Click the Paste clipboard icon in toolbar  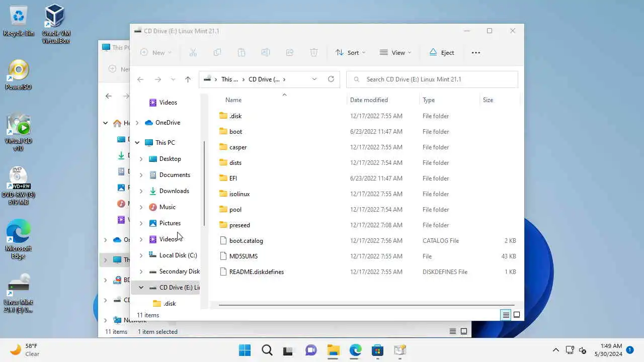click(x=242, y=52)
